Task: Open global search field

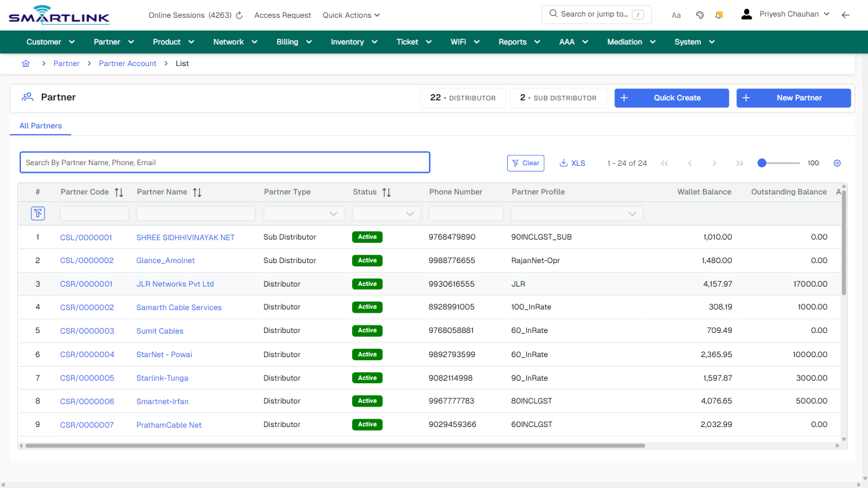Action: point(596,14)
